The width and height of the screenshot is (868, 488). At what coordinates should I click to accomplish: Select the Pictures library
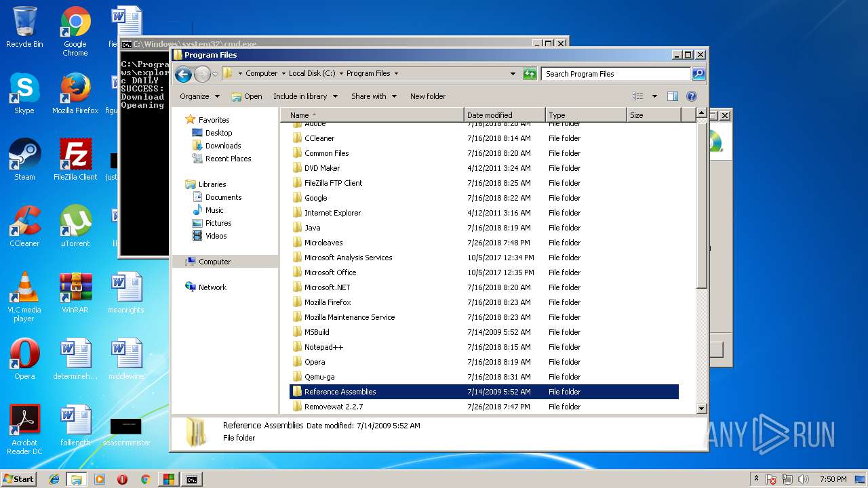click(x=218, y=223)
